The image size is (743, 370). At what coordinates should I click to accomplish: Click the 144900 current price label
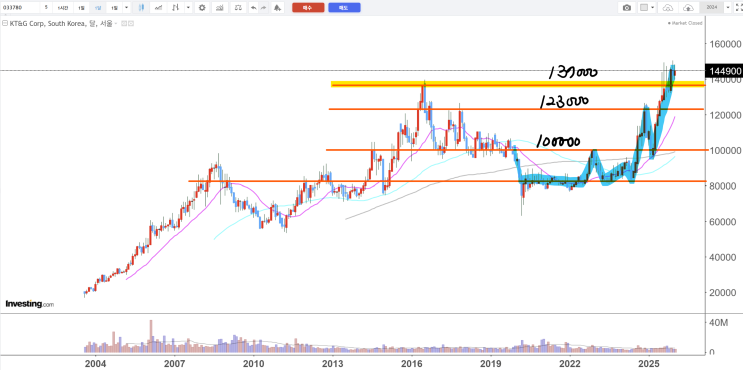(724, 71)
